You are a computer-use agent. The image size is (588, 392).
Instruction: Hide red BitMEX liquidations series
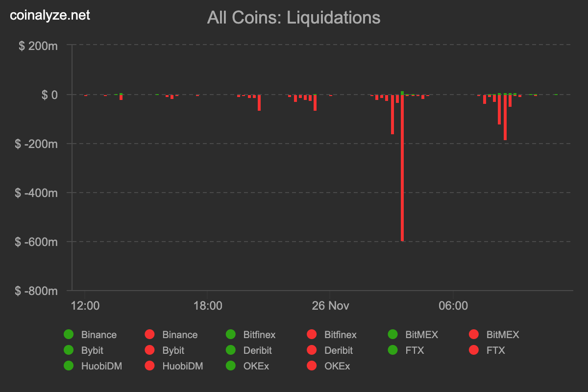[x=474, y=335]
